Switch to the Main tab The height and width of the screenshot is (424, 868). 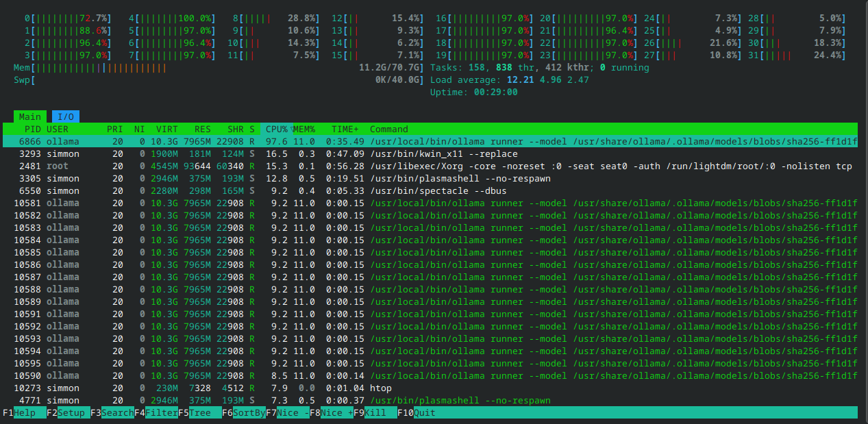[30, 117]
